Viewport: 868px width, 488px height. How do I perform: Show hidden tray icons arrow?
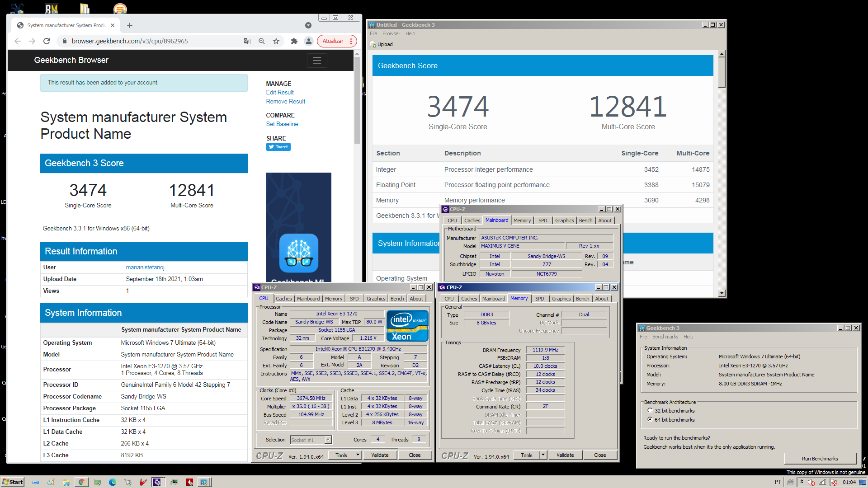802,482
